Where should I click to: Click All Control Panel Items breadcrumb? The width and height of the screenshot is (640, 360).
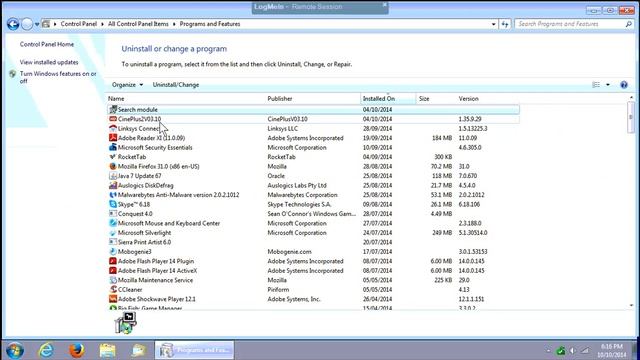click(x=138, y=24)
